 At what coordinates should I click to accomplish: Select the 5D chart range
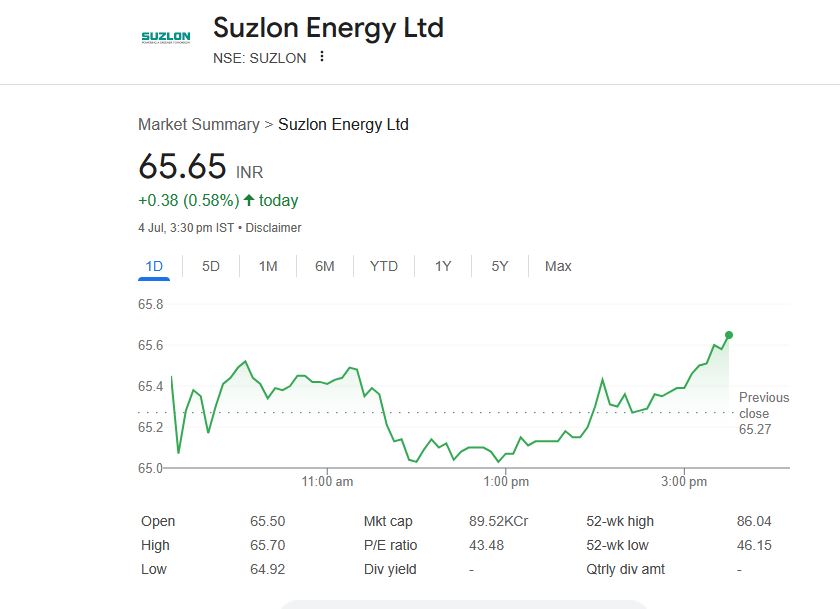(211, 266)
